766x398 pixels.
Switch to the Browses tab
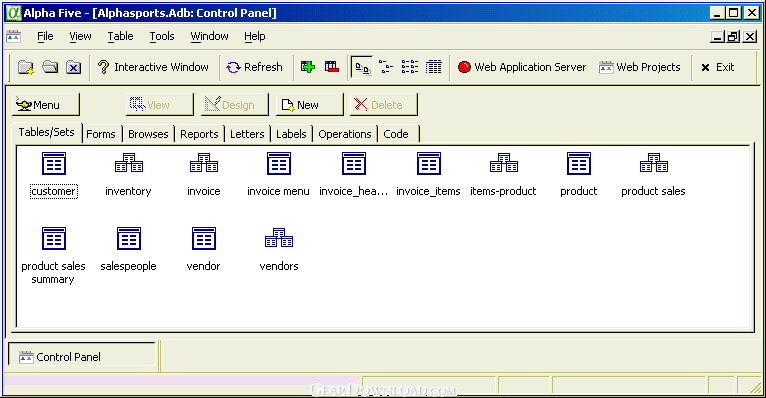tap(148, 134)
